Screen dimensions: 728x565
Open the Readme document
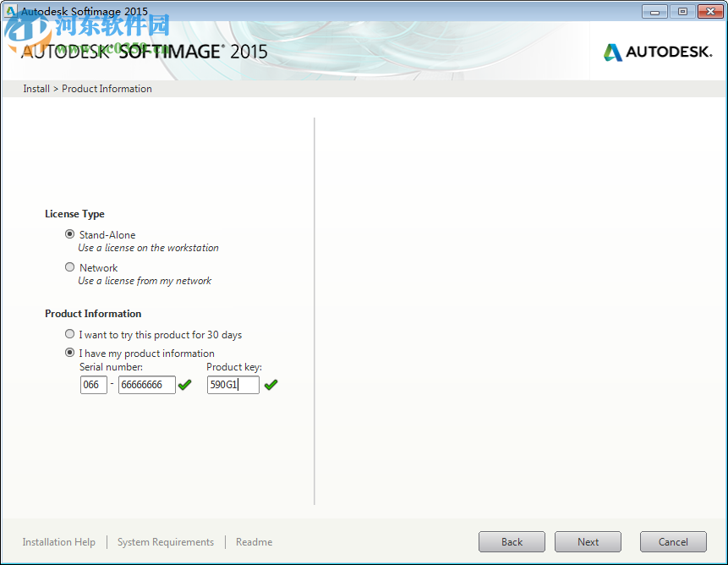[254, 541]
